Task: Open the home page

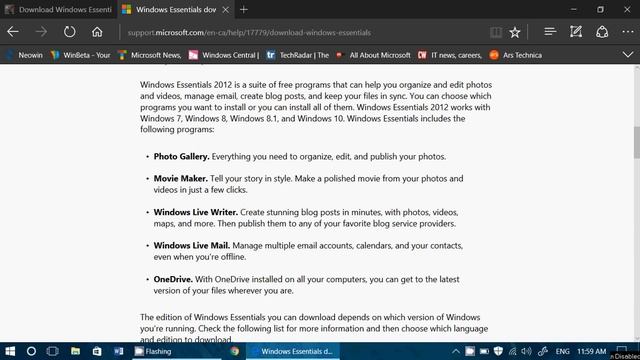Action: tap(97, 32)
